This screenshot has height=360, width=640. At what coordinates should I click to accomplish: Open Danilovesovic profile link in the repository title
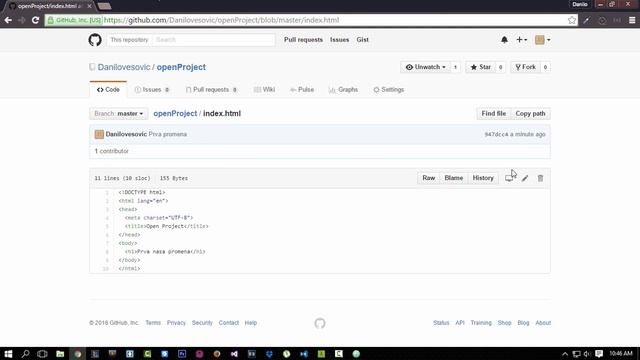point(124,67)
